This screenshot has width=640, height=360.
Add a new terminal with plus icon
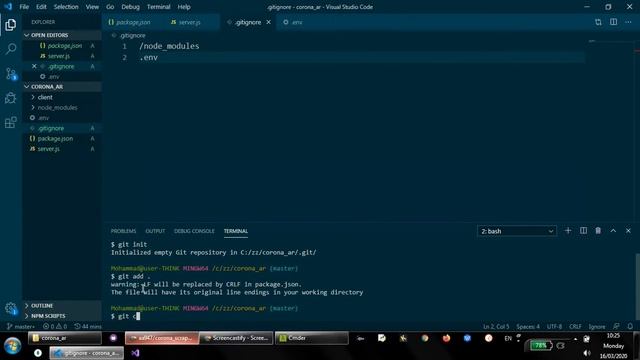(568, 231)
